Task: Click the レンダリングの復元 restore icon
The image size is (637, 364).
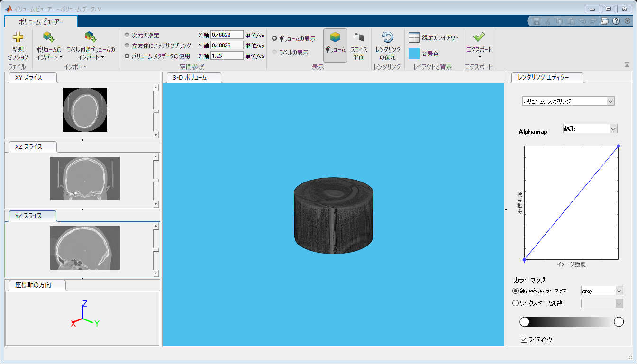Action: click(x=388, y=37)
